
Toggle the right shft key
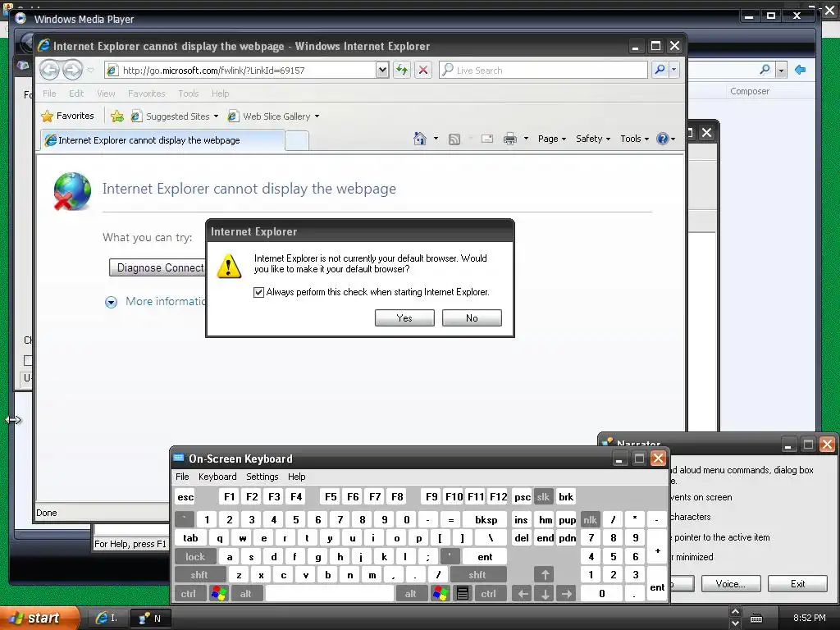point(477,575)
